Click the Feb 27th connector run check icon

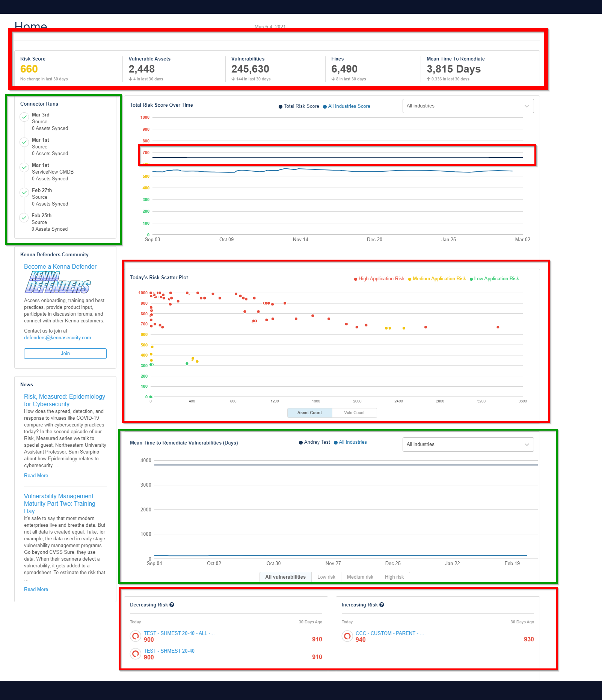click(x=24, y=193)
